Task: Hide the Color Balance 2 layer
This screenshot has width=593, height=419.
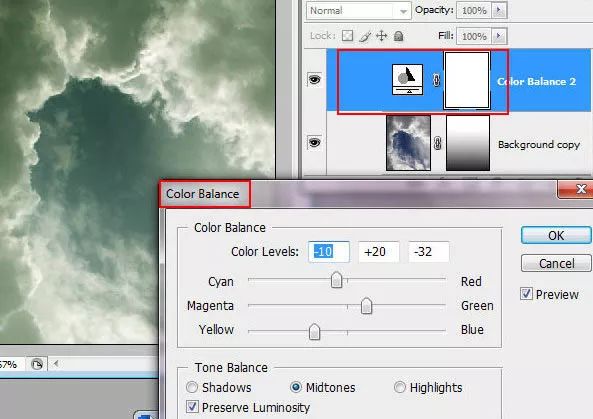Action: (x=315, y=79)
